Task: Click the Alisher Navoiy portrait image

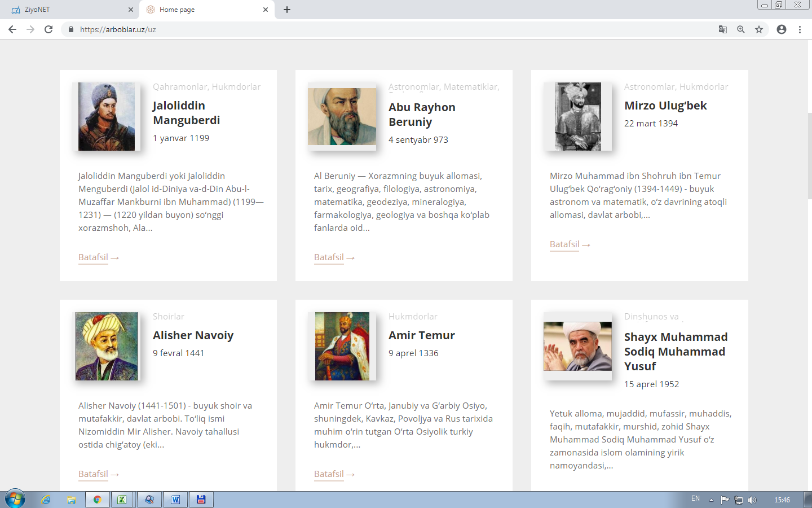Action: (x=107, y=346)
